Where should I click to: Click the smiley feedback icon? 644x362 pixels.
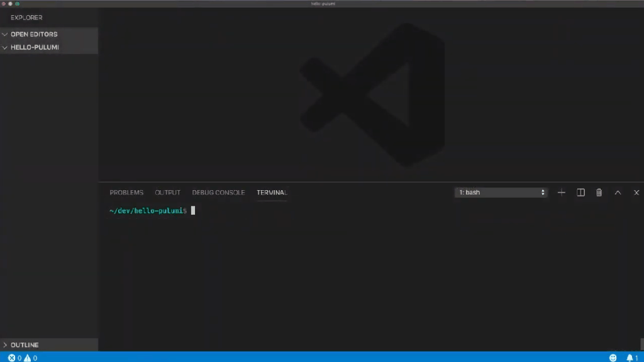pos(613,358)
